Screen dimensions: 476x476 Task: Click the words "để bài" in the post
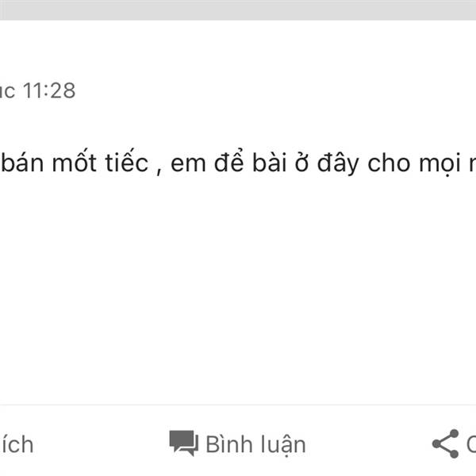[251, 161]
